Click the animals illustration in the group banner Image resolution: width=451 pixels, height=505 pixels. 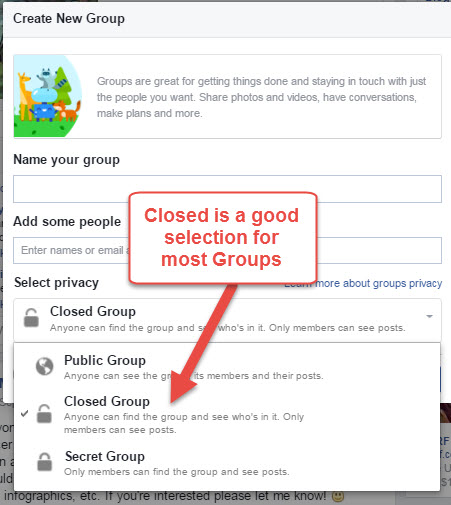48,96
